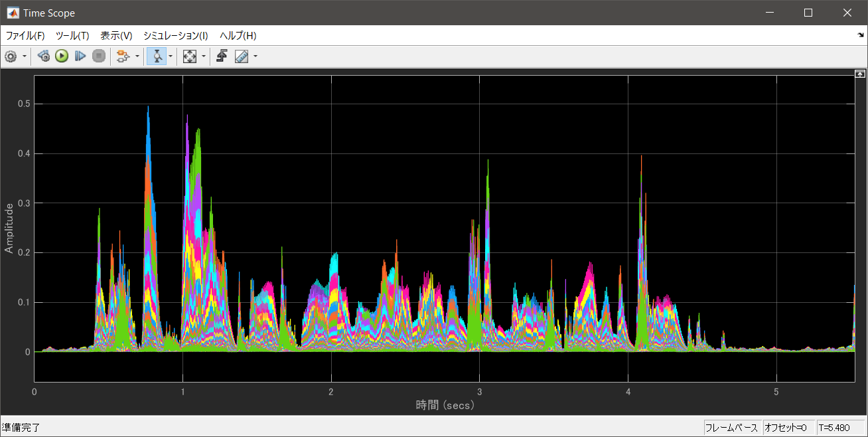This screenshot has height=437, width=868.
Task: Click the step back simulation icon
Action: click(x=43, y=56)
